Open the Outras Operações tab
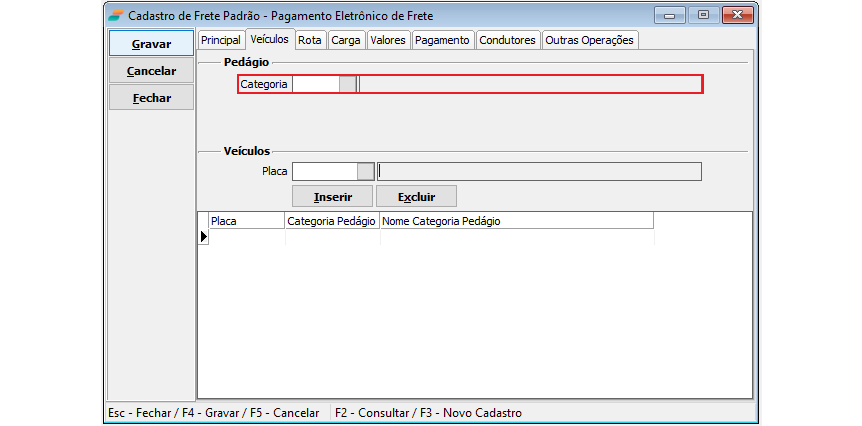 click(589, 40)
